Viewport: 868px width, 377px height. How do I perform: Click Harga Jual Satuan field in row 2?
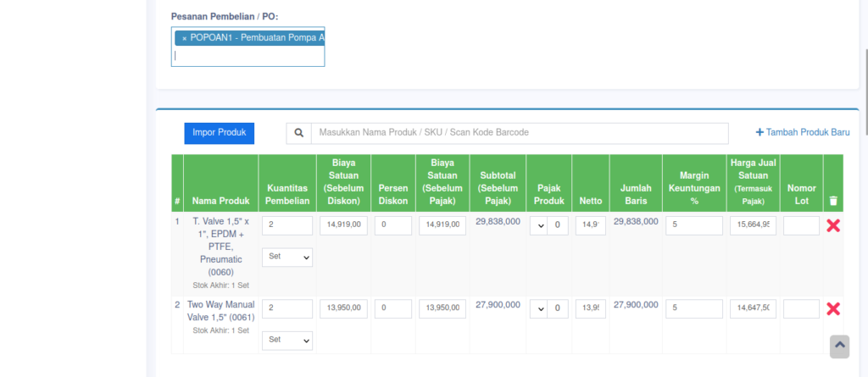click(753, 309)
